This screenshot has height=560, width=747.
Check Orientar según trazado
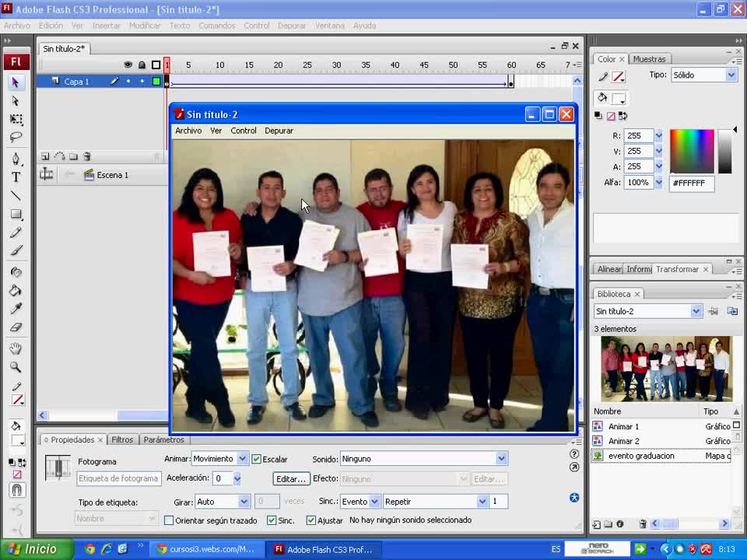point(169,520)
